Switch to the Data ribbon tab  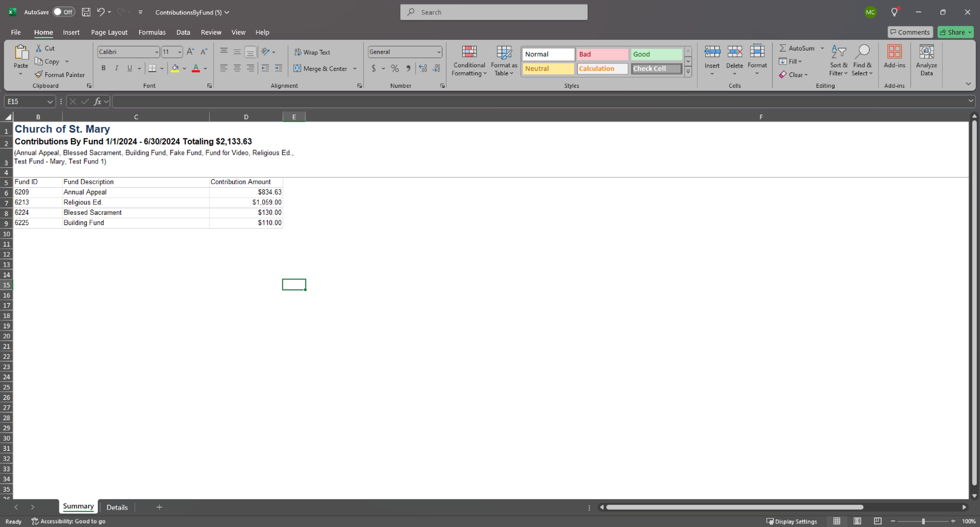tap(183, 32)
